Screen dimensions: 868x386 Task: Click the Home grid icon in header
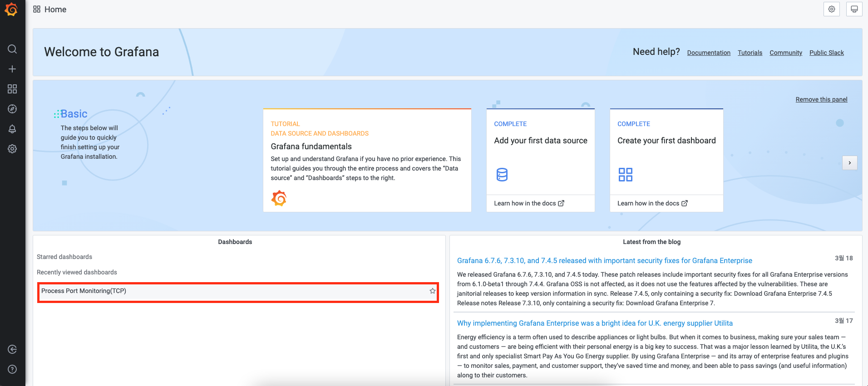point(37,9)
